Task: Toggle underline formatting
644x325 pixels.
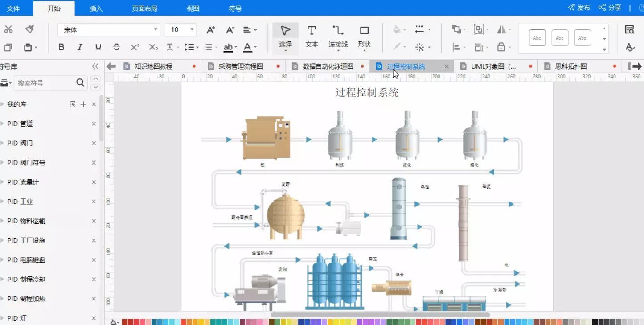Action: point(98,47)
